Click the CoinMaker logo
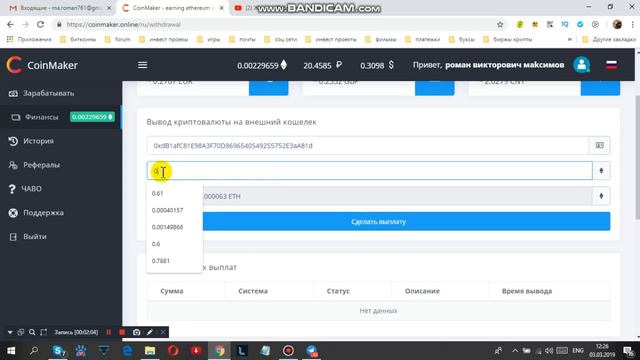 [x=42, y=65]
